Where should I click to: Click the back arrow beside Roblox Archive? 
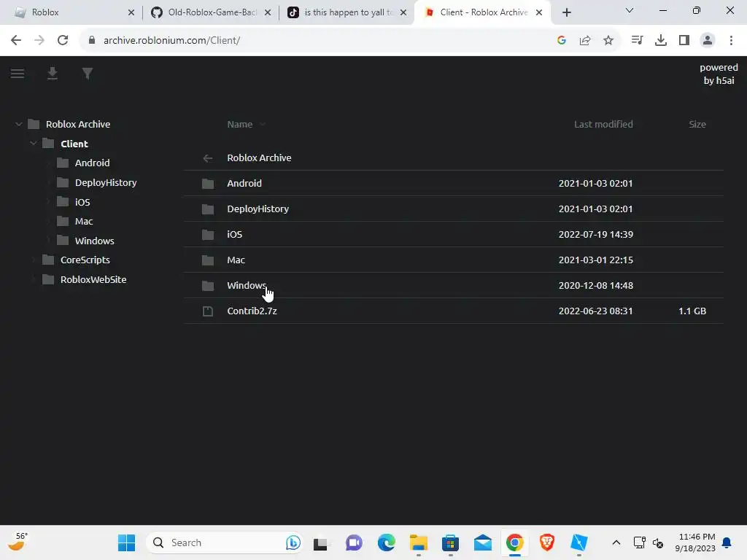pos(208,158)
